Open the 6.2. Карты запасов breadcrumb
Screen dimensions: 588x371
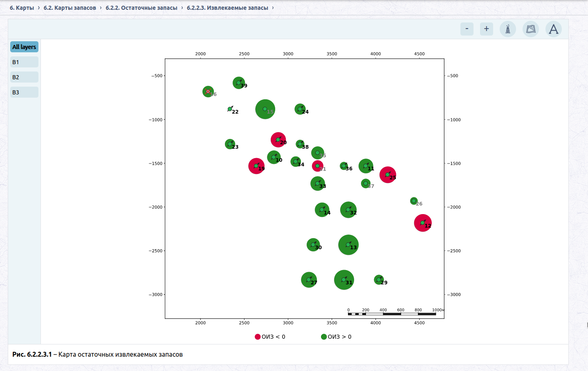70,8
